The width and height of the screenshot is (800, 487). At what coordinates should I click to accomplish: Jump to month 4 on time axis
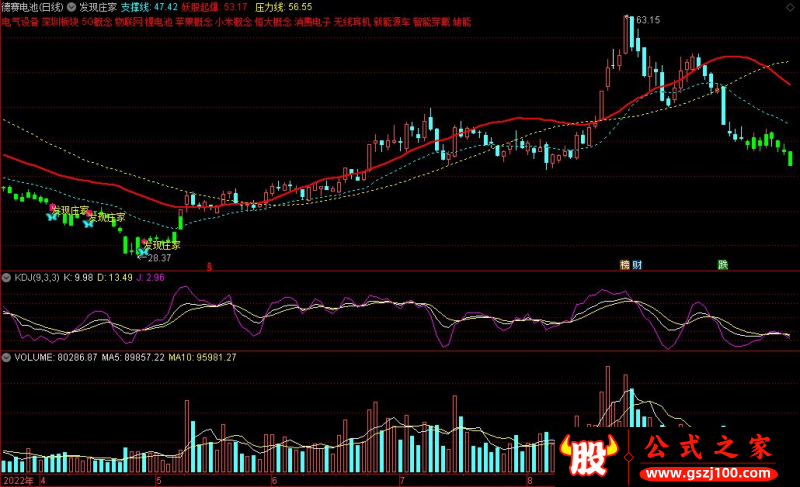(43, 481)
